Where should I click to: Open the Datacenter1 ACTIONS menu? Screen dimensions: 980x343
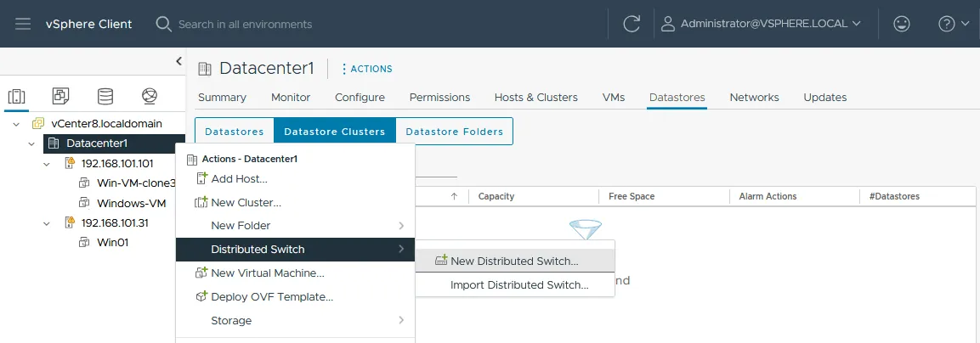pos(366,69)
